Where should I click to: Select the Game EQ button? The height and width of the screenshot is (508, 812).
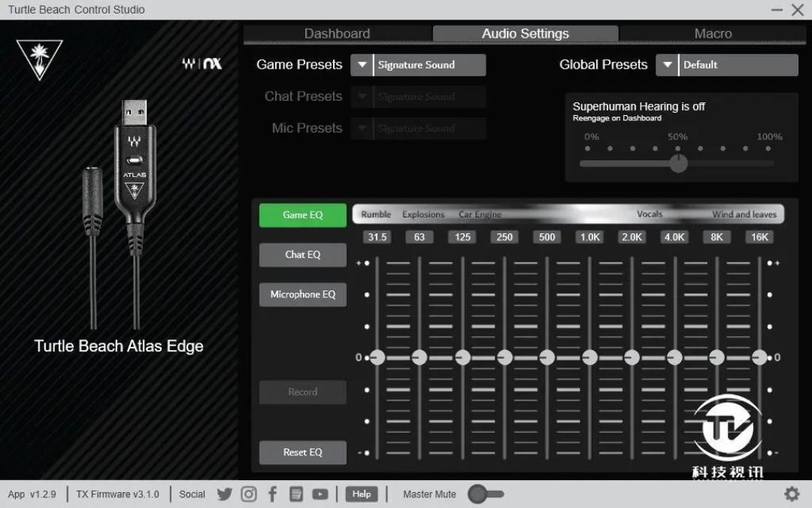(x=302, y=215)
